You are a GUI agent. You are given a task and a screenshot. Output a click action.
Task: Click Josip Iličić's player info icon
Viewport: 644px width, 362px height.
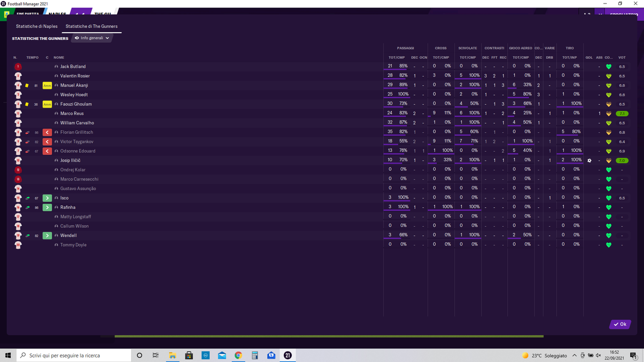pos(57,160)
